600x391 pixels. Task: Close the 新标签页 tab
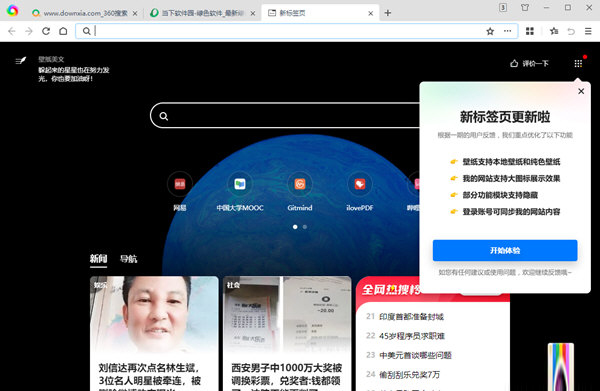(x=370, y=13)
